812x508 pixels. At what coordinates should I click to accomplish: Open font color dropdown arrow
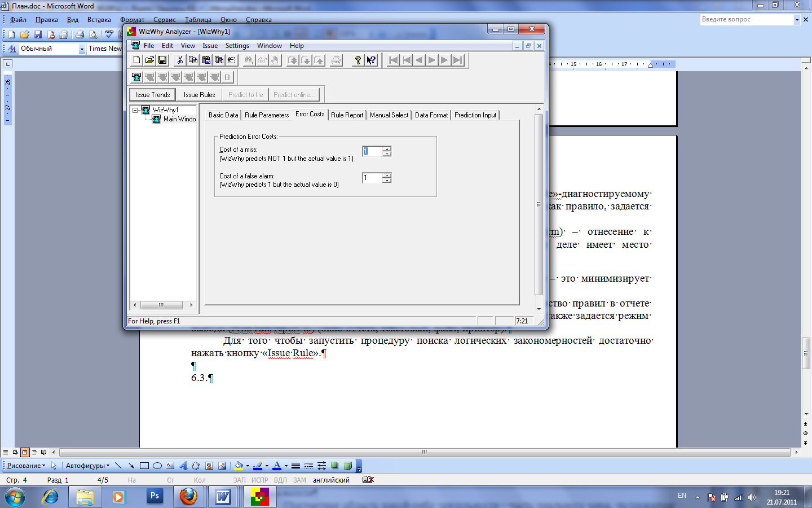(x=286, y=466)
